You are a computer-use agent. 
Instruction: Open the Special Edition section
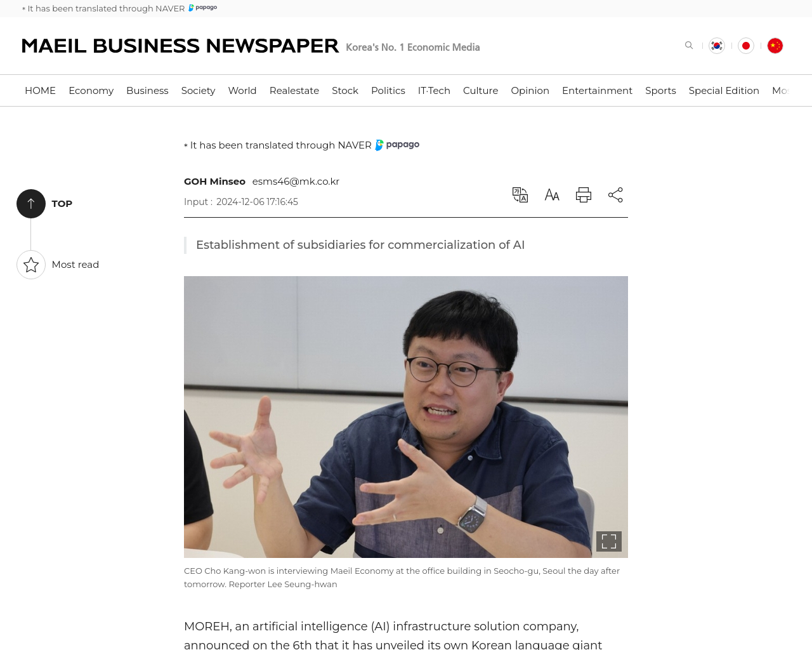pyautogui.click(x=724, y=91)
